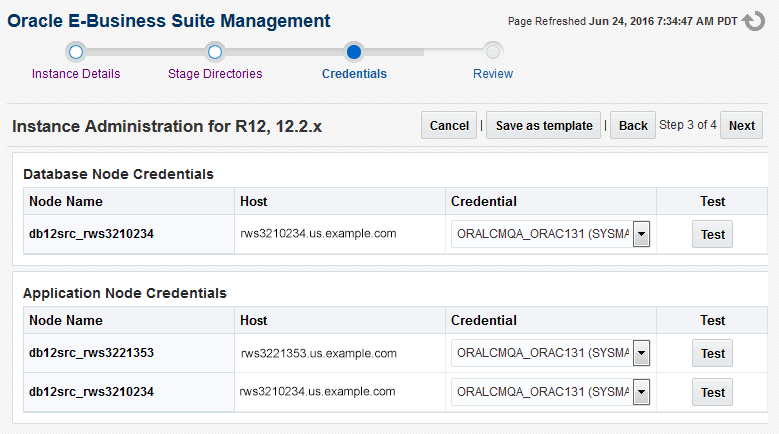
Task: Click the page refresh icon
Action: coord(753,21)
